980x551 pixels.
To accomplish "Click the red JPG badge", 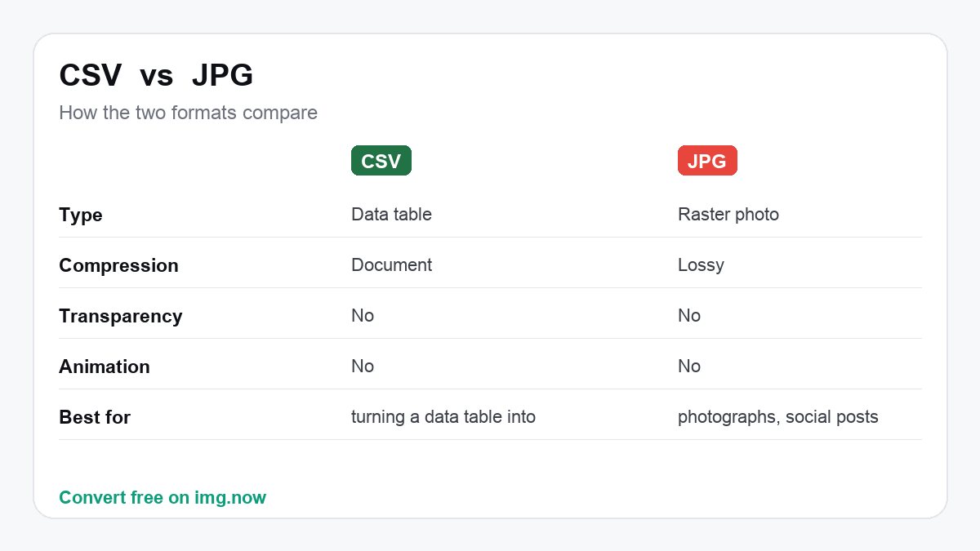I will pyautogui.click(x=707, y=161).
